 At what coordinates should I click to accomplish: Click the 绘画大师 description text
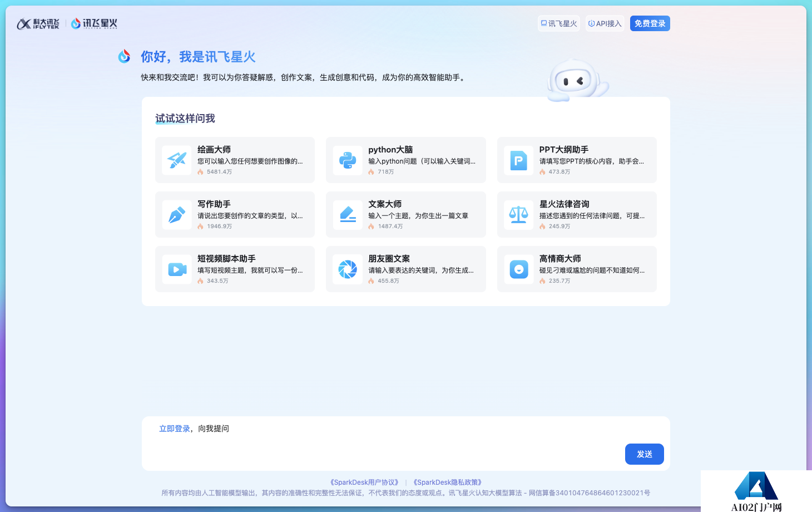coord(250,161)
